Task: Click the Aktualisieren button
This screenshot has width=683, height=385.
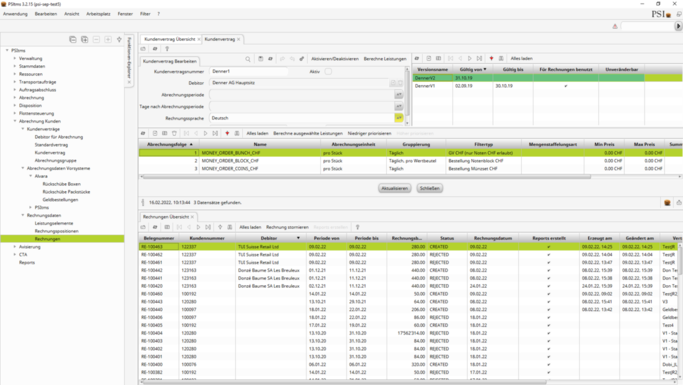Action: pos(395,188)
